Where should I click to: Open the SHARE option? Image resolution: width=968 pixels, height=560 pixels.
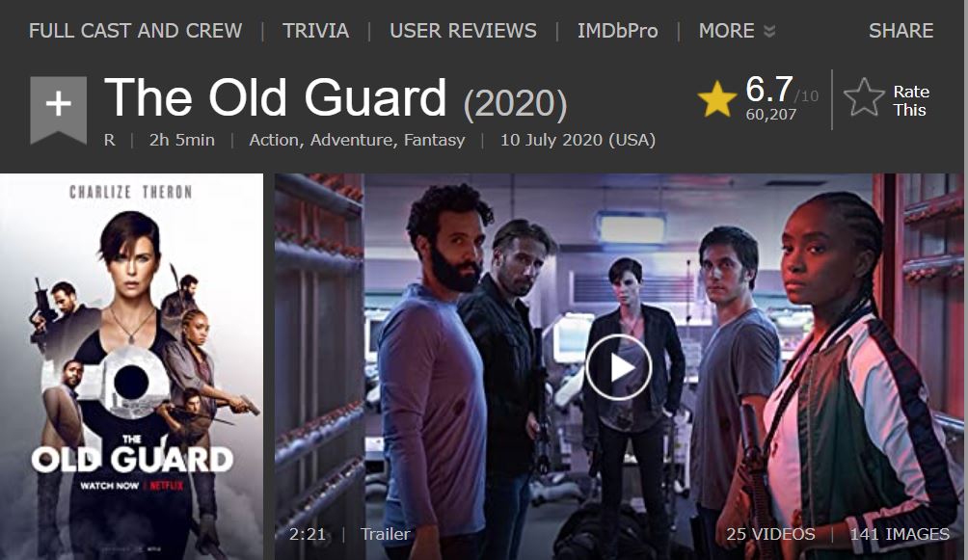pos(901,31)
